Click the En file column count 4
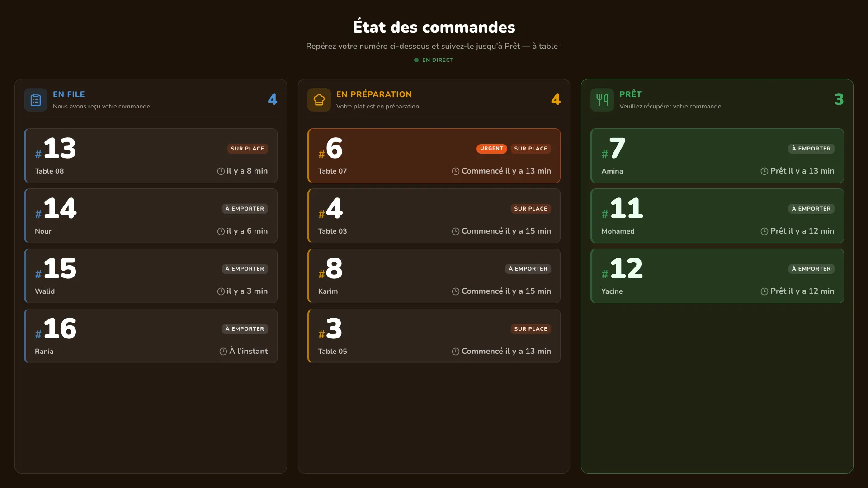The image size is (868, 488). [272, 99]
